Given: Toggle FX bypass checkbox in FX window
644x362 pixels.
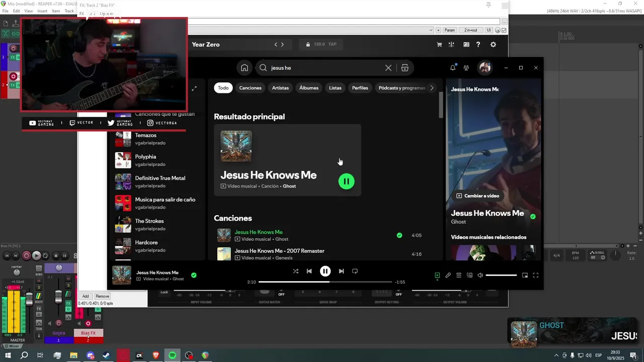Looking at the screenshot, I should 504,30.
